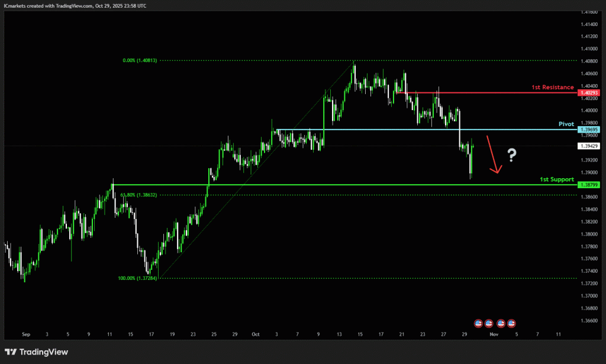
Task: Select the red downward arrow drawing
Action: click(x=493, y=155)
